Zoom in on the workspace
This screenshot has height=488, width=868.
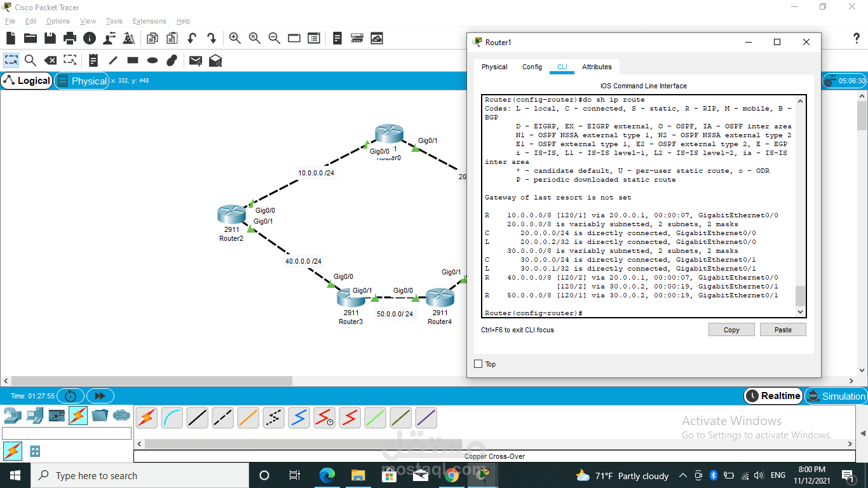[234, 38]
